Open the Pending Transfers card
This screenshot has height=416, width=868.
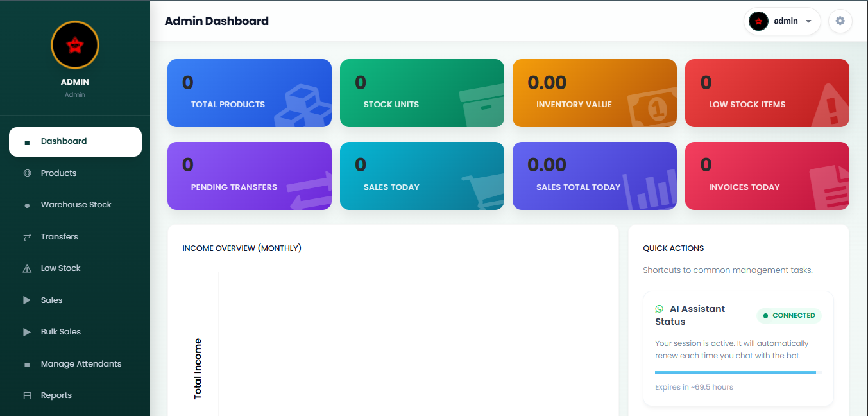[250, 176]
